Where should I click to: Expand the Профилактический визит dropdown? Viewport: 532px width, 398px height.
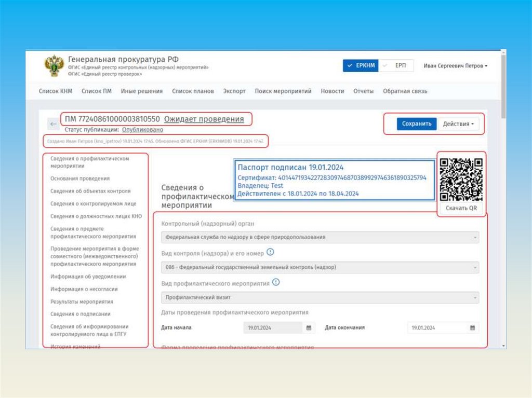pos(320,298)
